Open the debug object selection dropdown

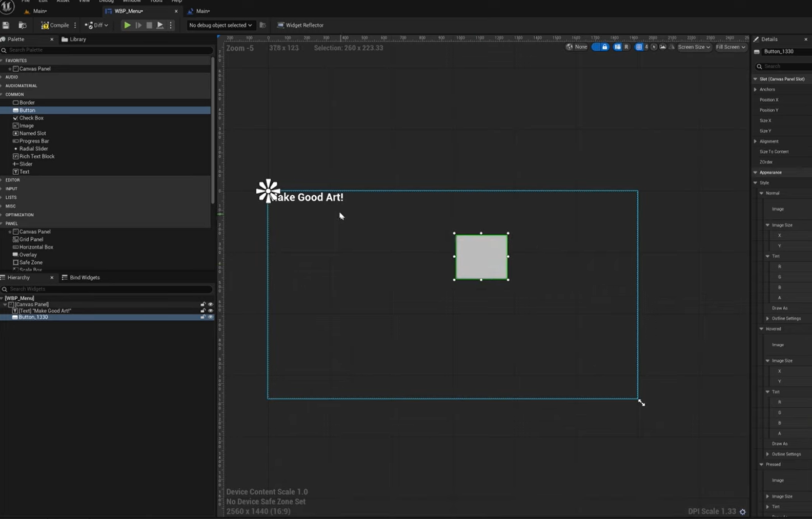click(x=220, y=25)
